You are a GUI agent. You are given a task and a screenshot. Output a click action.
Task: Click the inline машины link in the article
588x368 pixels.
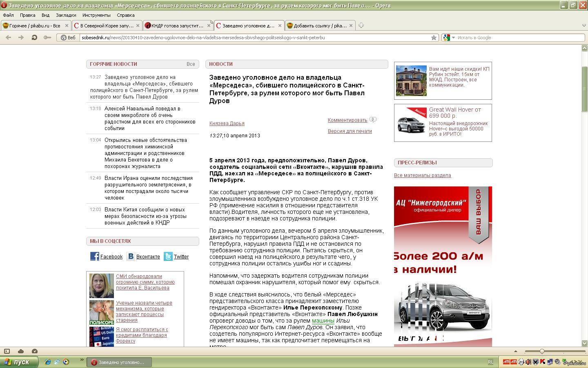click(323, 321)
